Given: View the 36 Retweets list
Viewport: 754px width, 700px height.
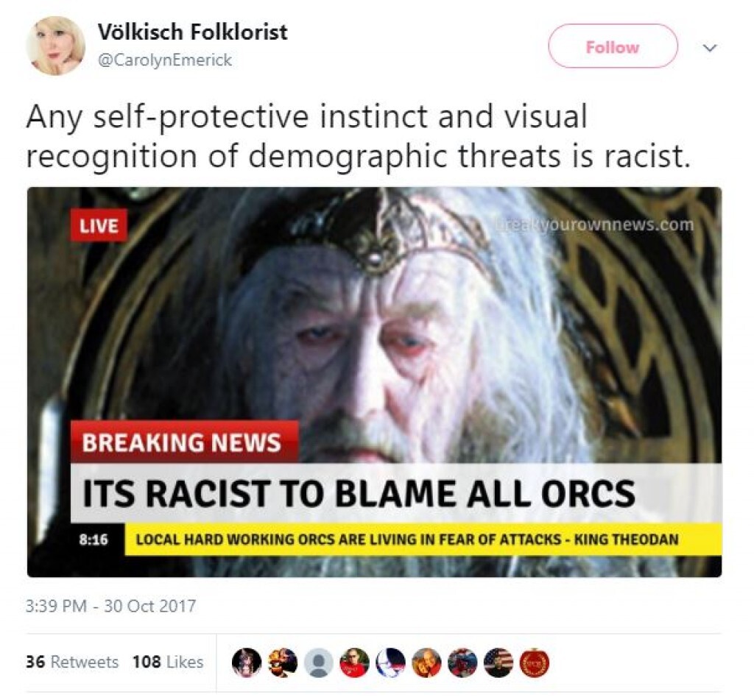Looking at the screenshot, I should click(72, 662).
